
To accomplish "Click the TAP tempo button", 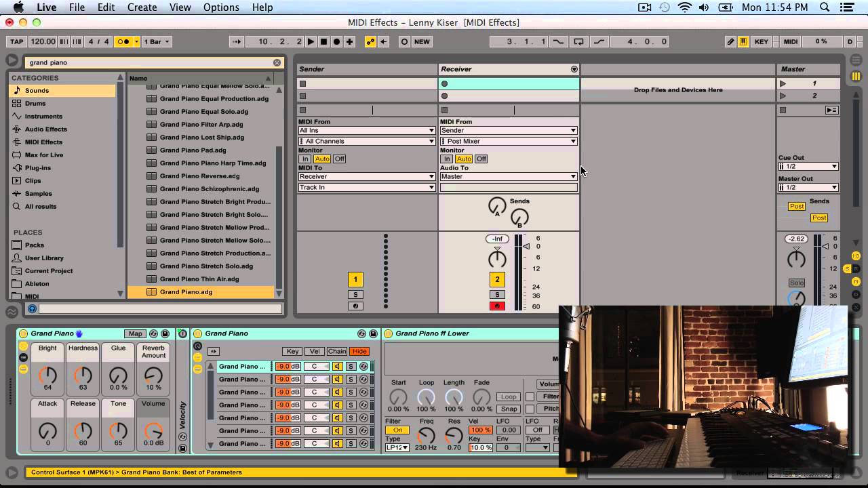I will click(17, 41).
